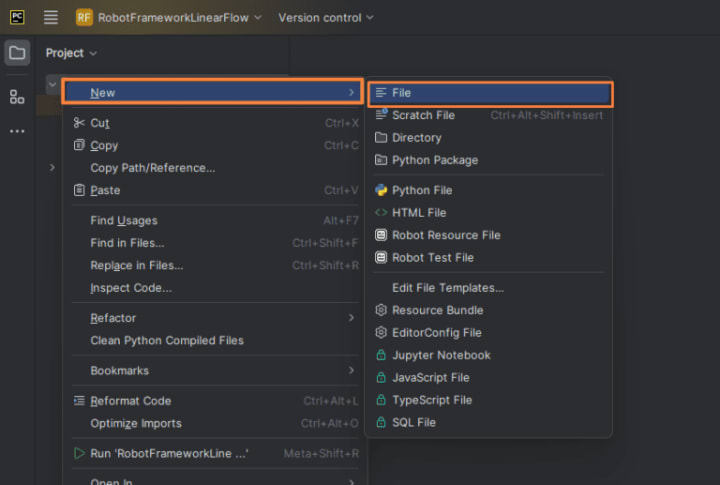Select Copy Path/Reference from context menu
Viewport: 720px width, 485px height.
[x=152, y=168]
